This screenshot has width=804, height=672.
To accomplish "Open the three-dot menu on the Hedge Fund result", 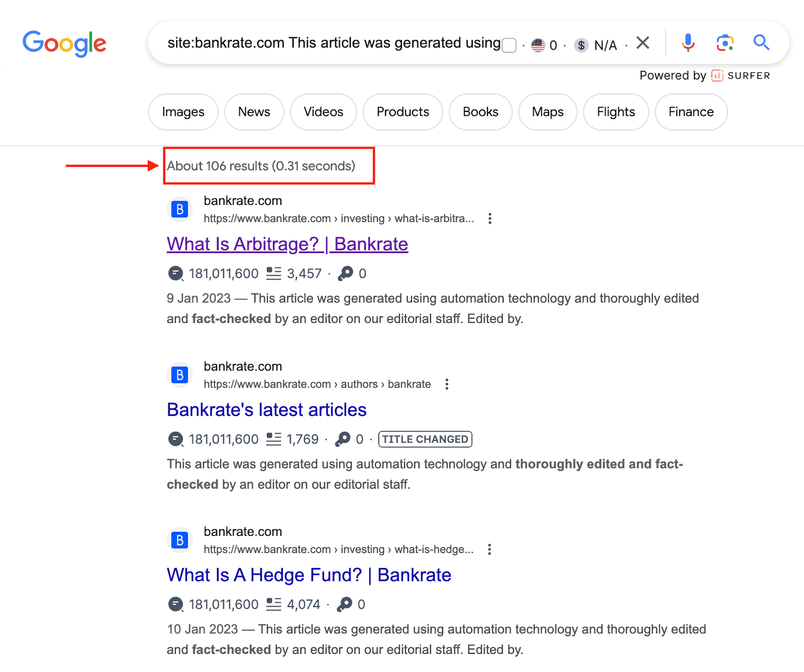I will point(489,549).
